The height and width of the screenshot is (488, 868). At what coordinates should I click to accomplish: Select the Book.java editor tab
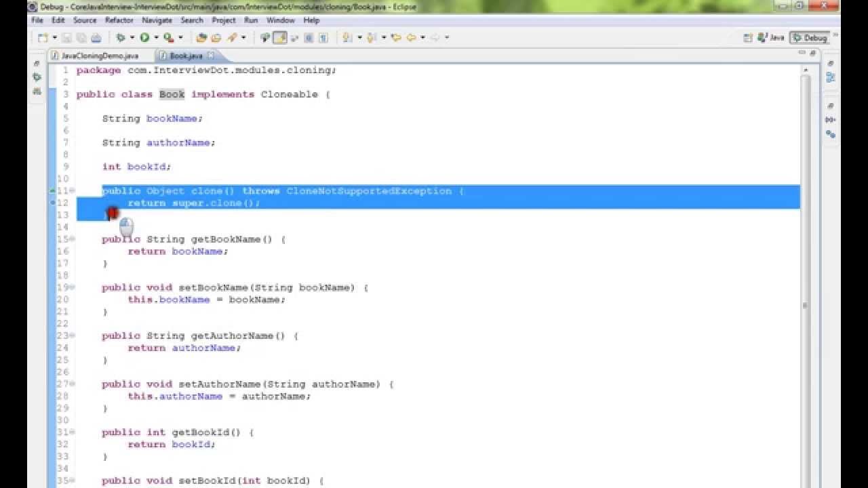[x=185, y=56]
